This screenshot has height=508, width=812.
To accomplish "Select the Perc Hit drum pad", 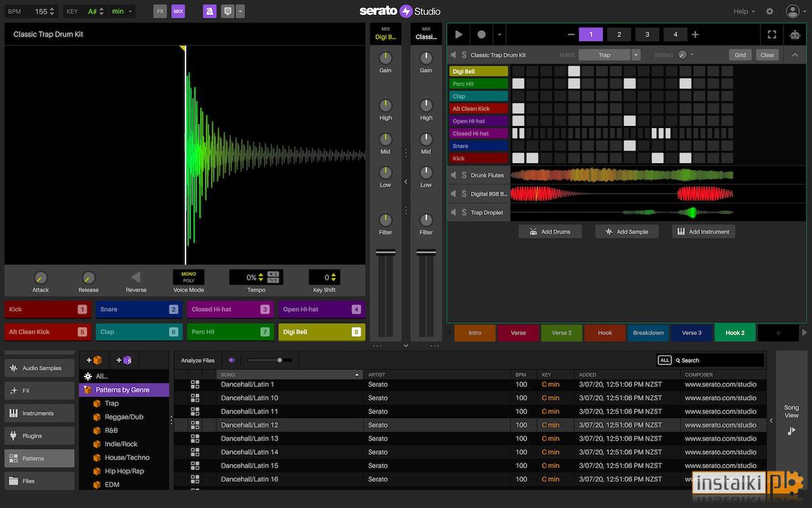I will [x=230, y=332].
